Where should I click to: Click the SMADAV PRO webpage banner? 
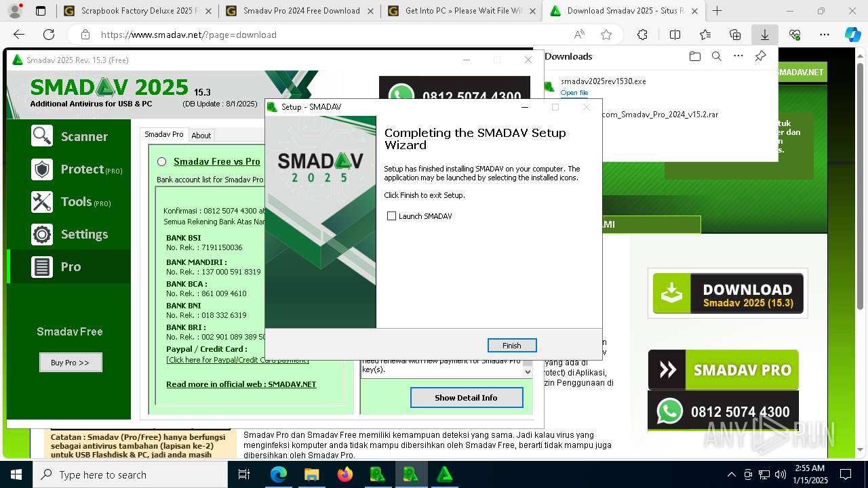(x=723, y=369)
